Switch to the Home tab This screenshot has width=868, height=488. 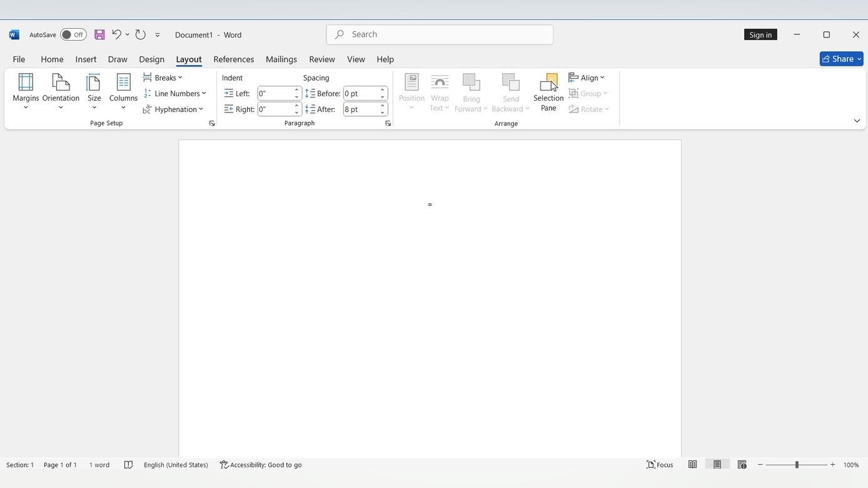tap(52, 59)
